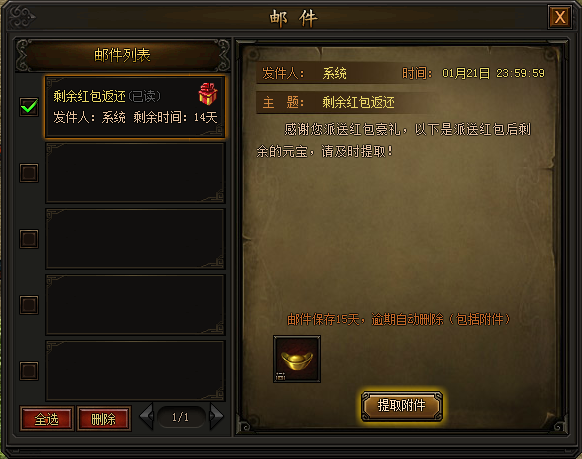Tick the fifth mail slot checkbox
Viewport: 582px width, 459px height.
[29, 371]
